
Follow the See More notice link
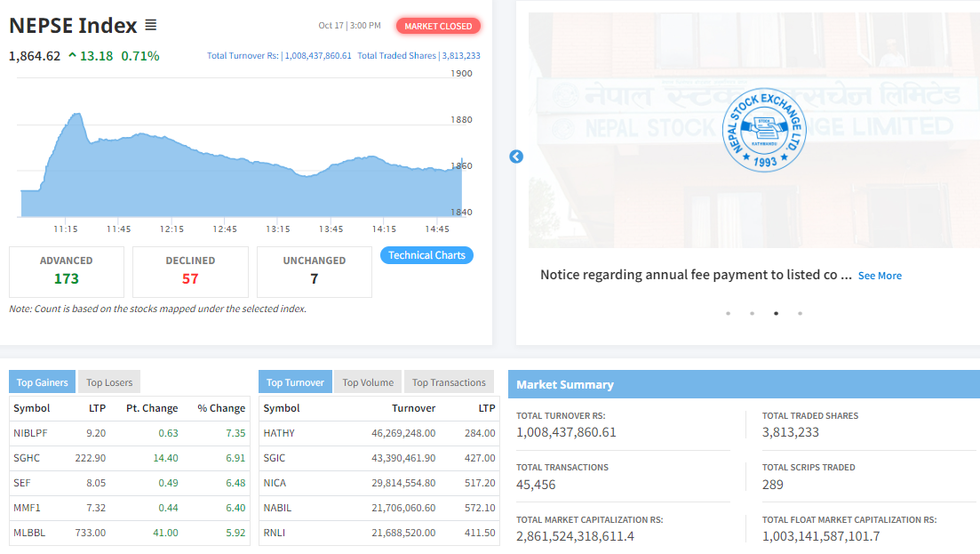[880, 276]
